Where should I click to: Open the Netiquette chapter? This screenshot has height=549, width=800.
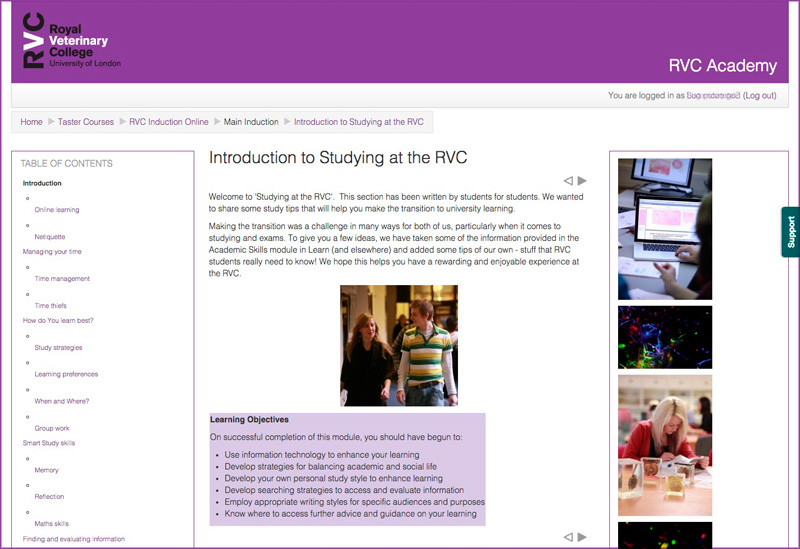(x=49, y=237)
